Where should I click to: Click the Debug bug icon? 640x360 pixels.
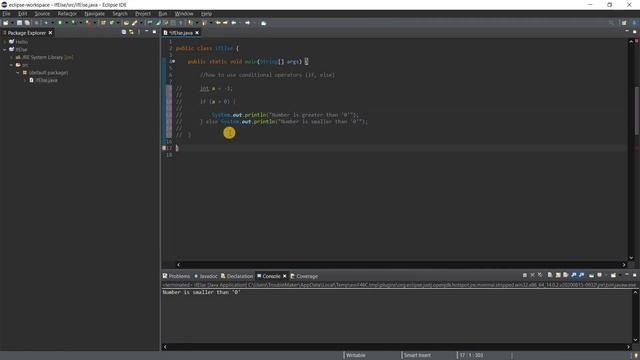click(x=46, y=23)
